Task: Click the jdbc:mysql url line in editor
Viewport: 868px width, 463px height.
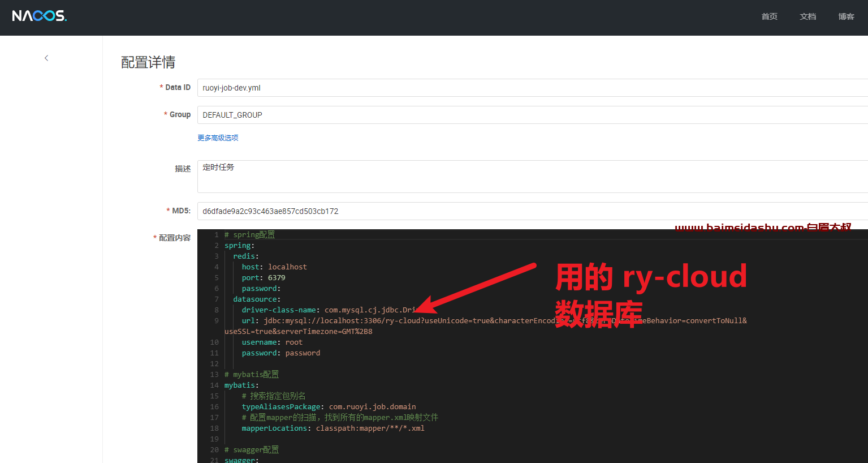Action: pos(494,320)
